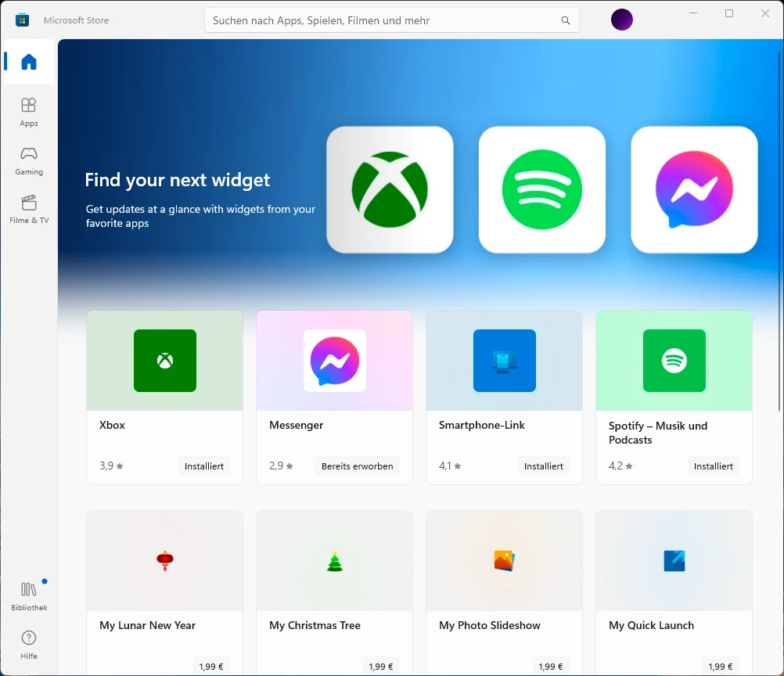Open the Apps section in sidebar
784x676 pixels.
pos(28,110)
